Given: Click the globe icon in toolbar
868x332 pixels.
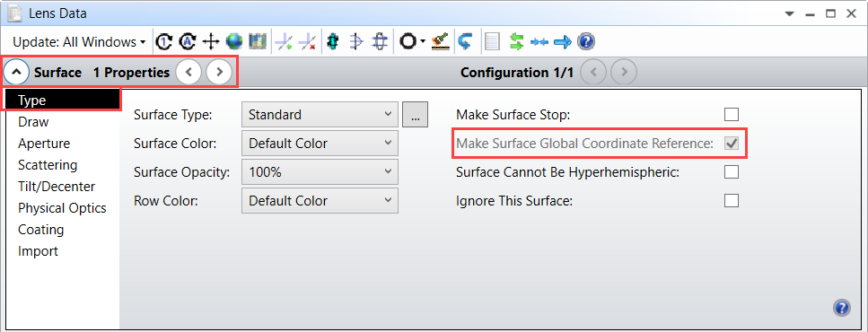Looking at the screenshot, I should [234, 41].
